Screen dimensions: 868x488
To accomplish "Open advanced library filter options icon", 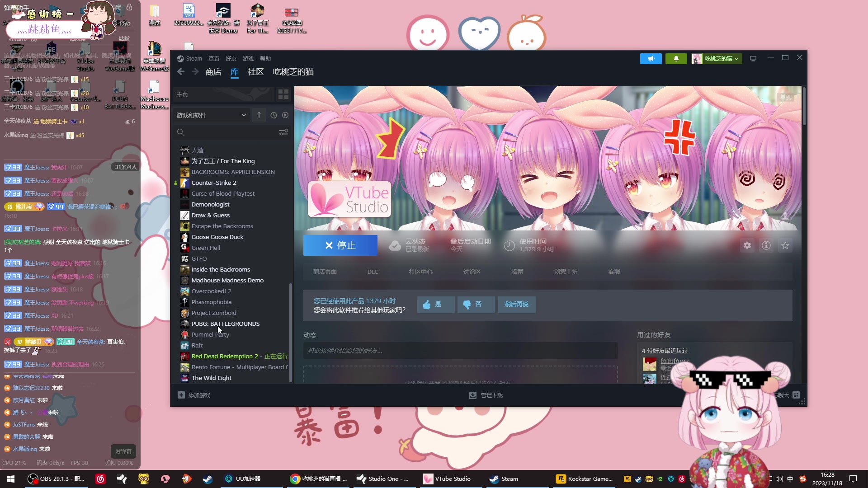I will click(283, 132).
